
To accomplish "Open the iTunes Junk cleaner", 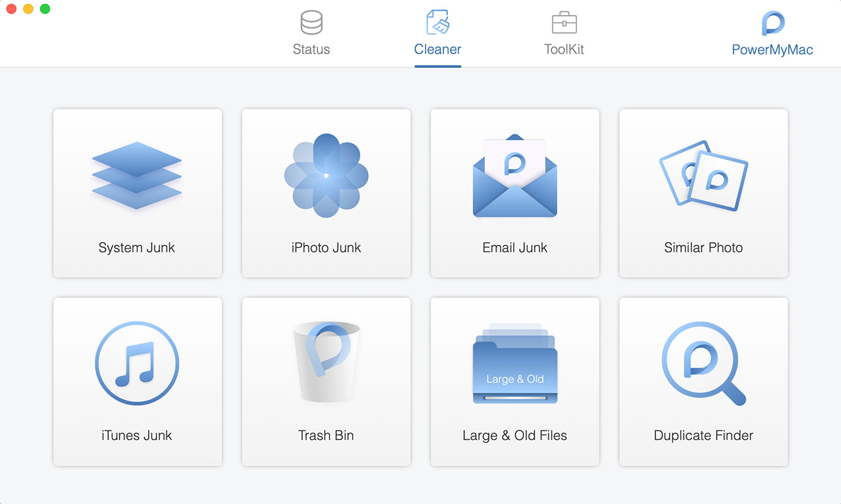I will tap(137, 381).
